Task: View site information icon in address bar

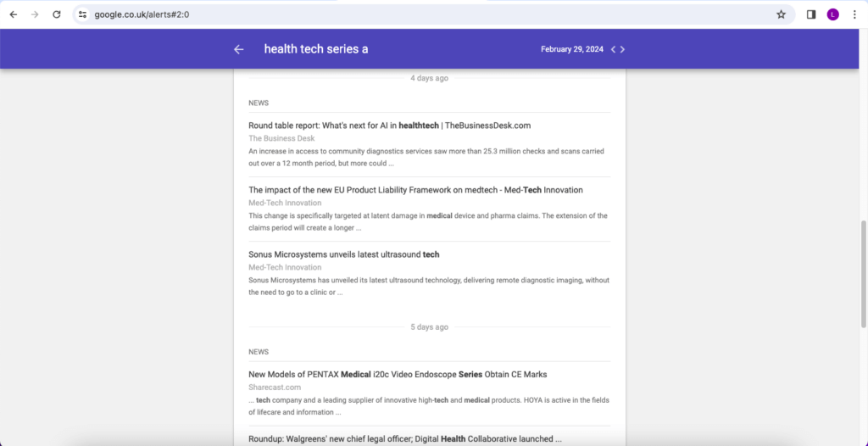Action: pos(83,14)
